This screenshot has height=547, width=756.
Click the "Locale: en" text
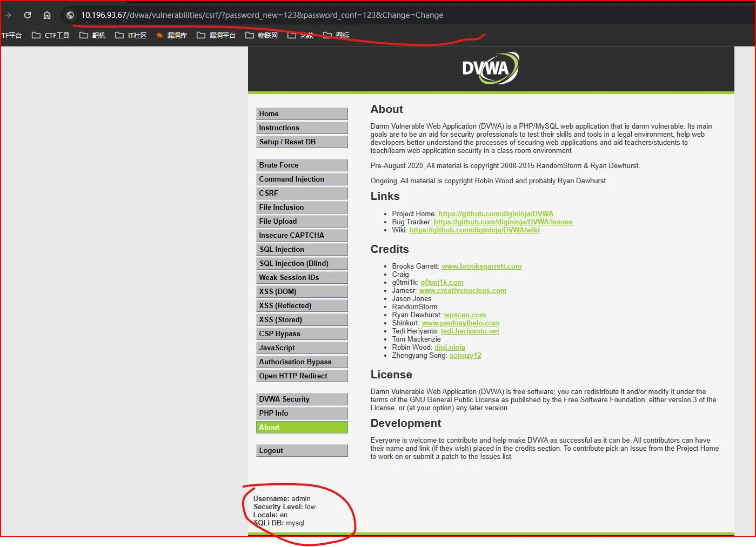pos(270,515)
